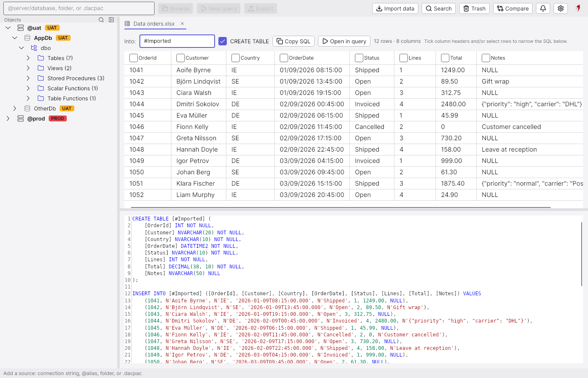Screen dimensions: 588x378
Task: Select Scalar Functions (1) tree item
Action: pyautogui.click(x=73, y=88)
